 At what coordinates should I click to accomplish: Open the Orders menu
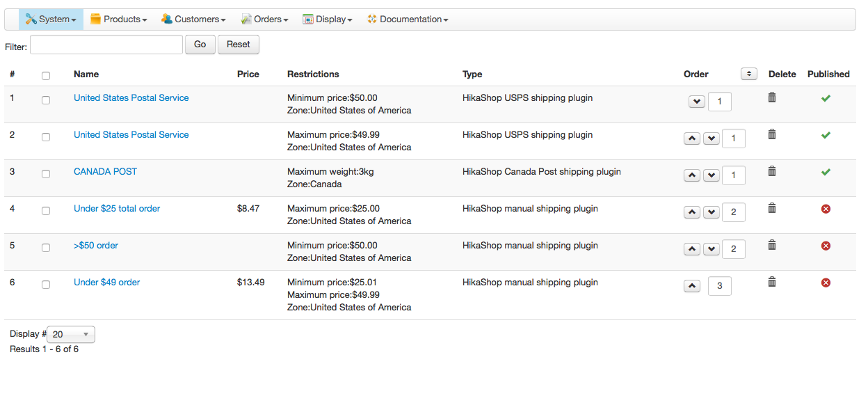pos(265,19)
